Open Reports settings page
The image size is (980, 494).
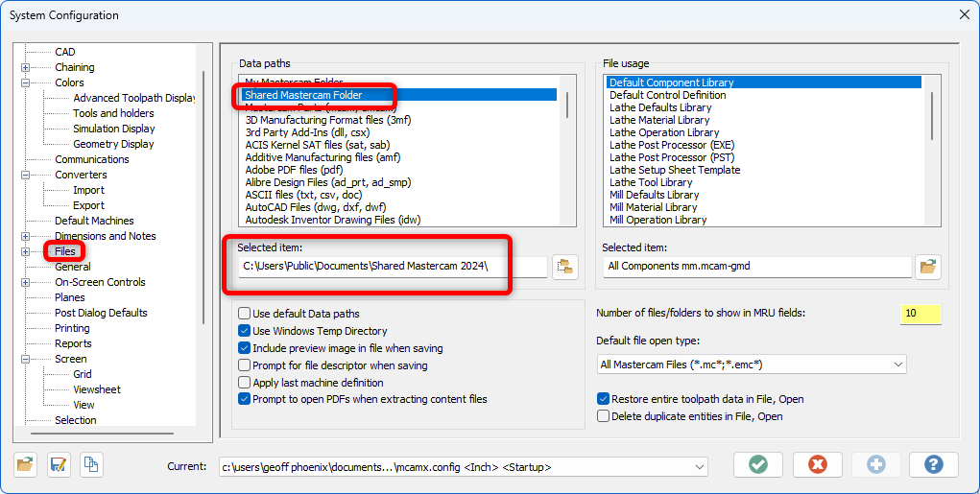73,343
